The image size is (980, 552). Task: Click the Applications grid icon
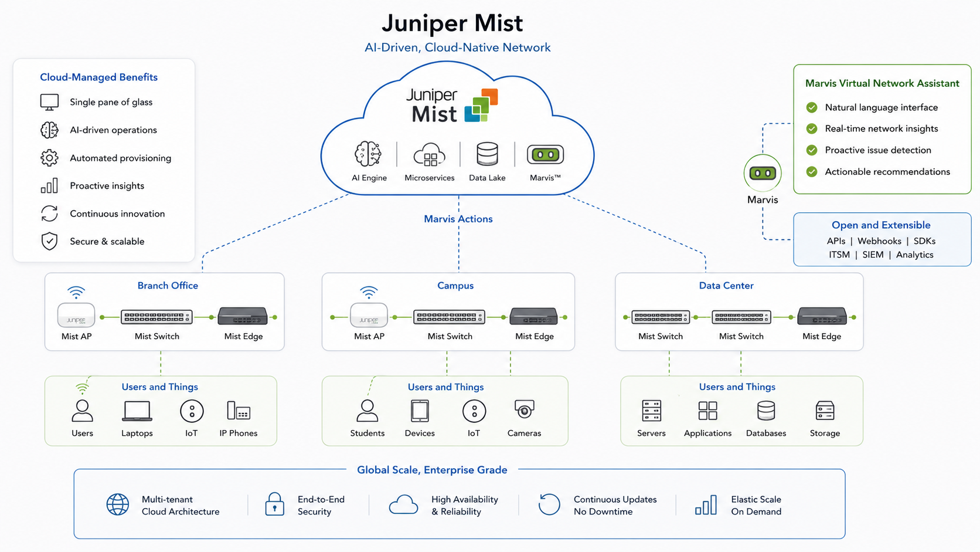coord(707,411)
